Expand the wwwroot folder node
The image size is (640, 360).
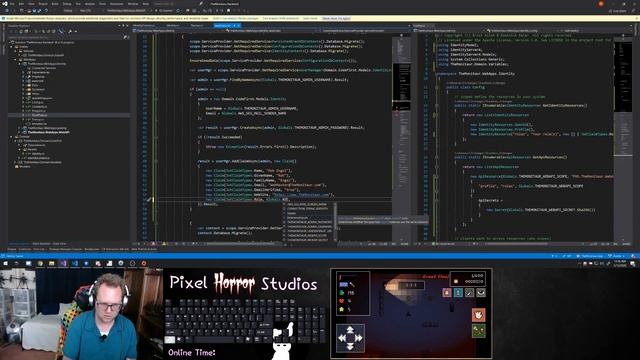tap(24, 81)
